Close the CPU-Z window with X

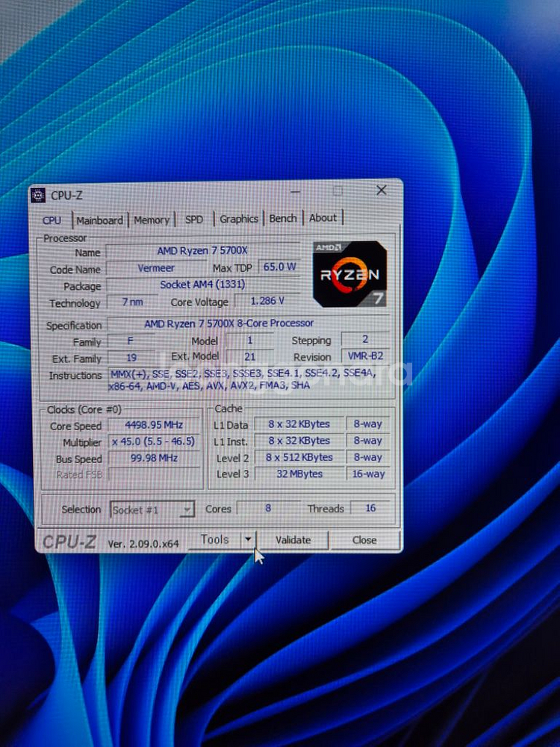[x=382, y=190]
